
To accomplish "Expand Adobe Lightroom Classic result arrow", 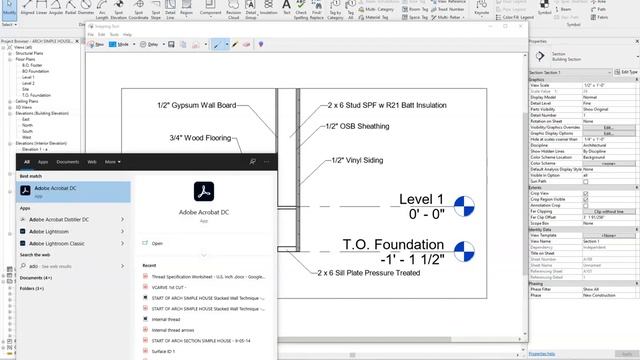I will pyautogui.click(x=122, y=243).
